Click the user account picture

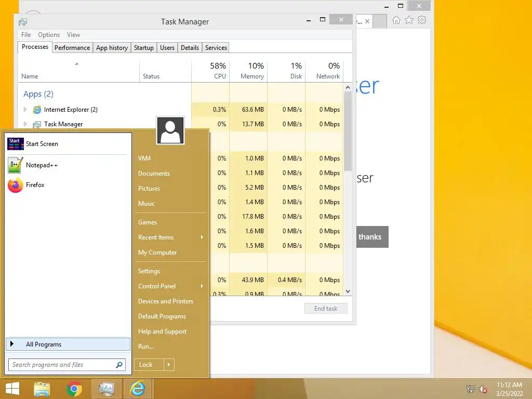[170, 130]
